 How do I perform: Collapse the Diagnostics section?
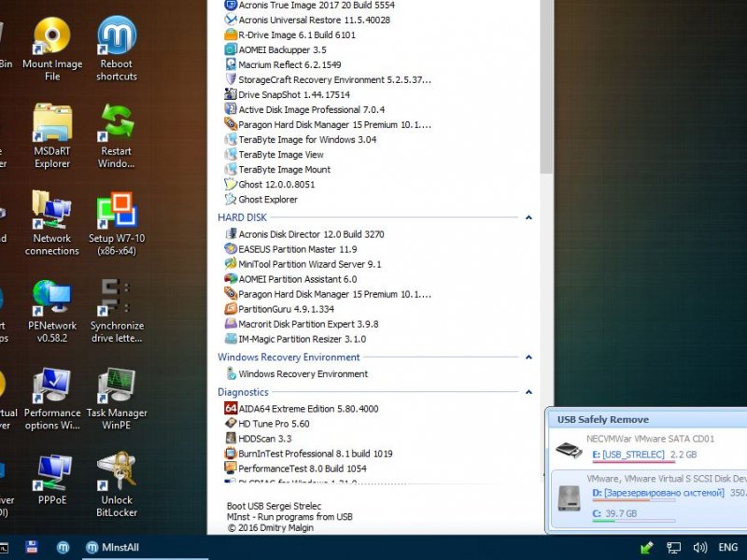click(x=529, y=392)
